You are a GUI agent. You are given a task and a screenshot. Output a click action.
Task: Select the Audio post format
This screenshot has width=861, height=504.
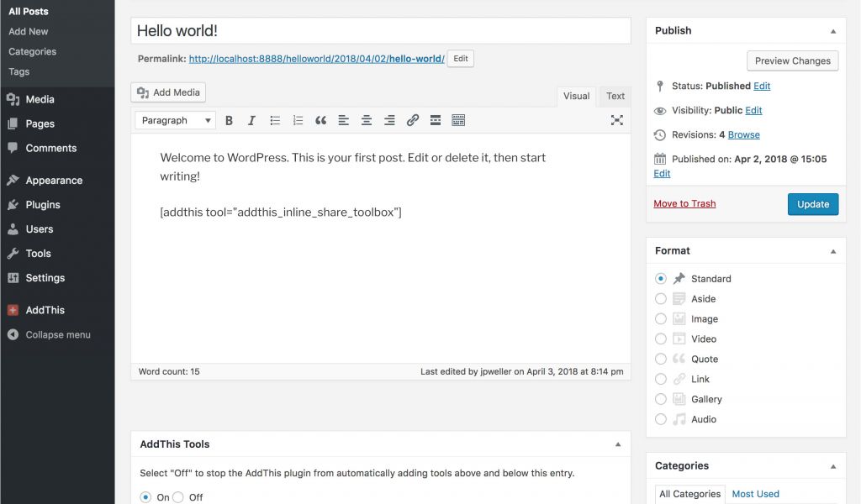click(x=661, y=419)
